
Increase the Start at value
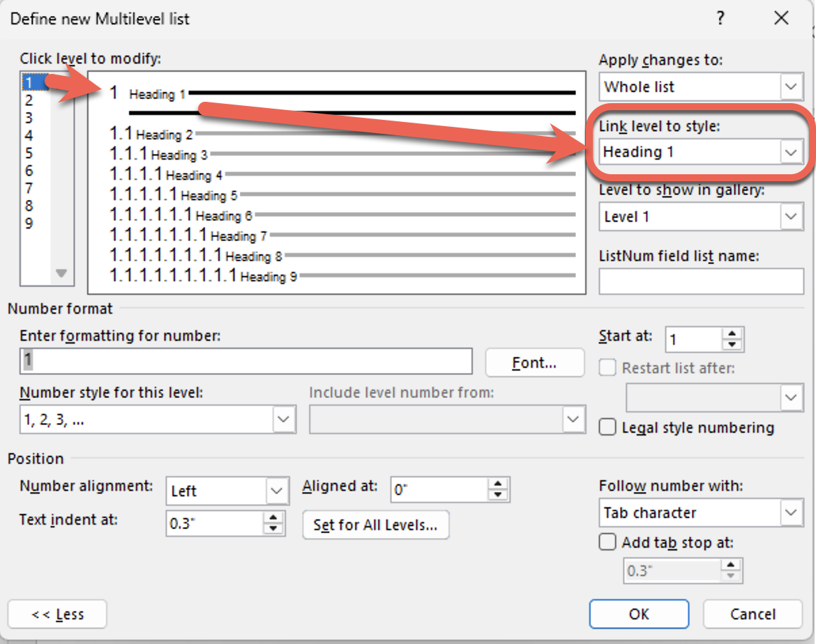[732, 335]
